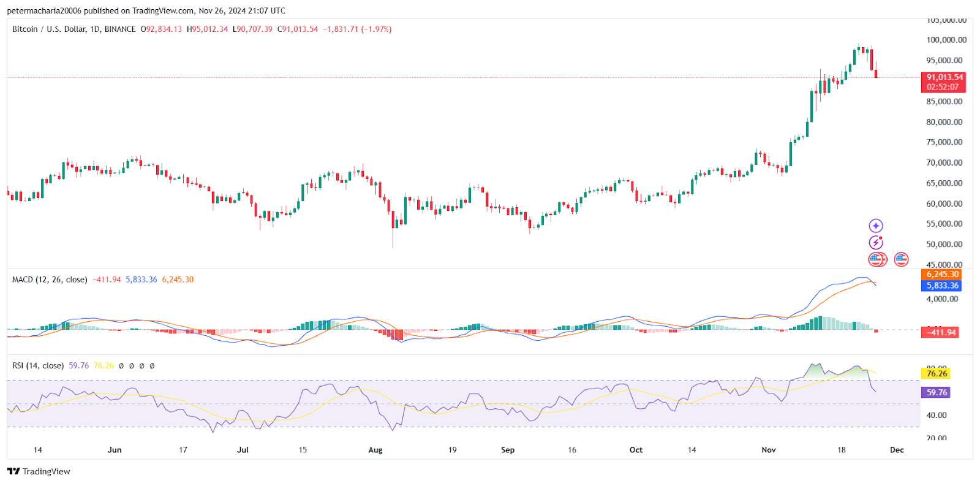Click the 80,000.00 price axis label
The image size is (980, 483).
coord(944,122)
